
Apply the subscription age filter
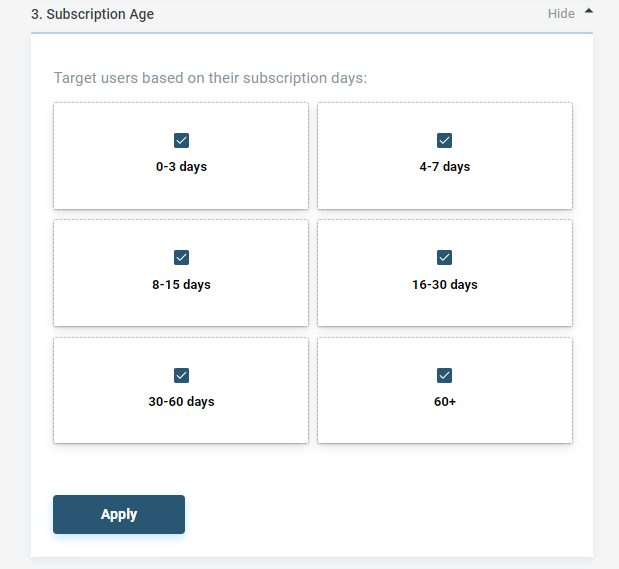pyautogui.click(x=119, y=515)
